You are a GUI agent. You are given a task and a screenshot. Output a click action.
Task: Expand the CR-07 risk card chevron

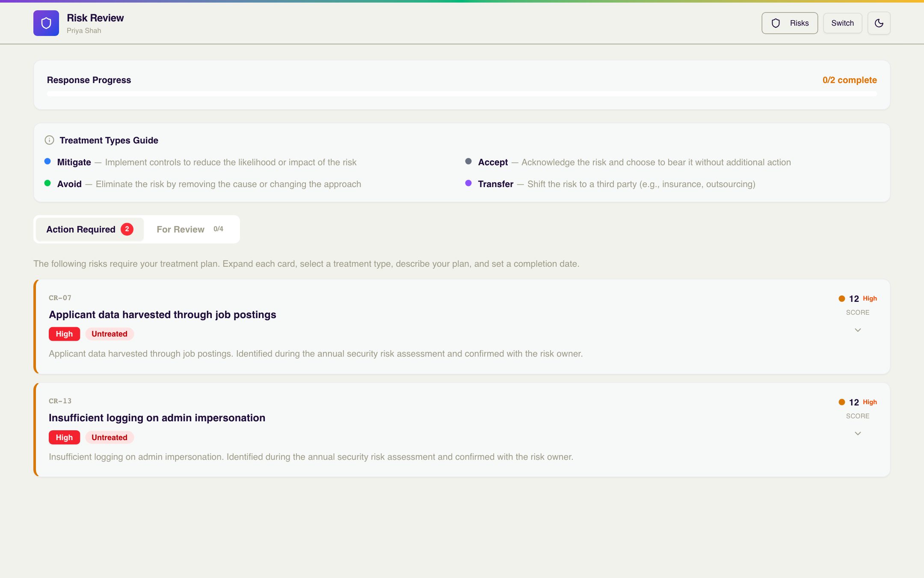[x=858, y=330]
